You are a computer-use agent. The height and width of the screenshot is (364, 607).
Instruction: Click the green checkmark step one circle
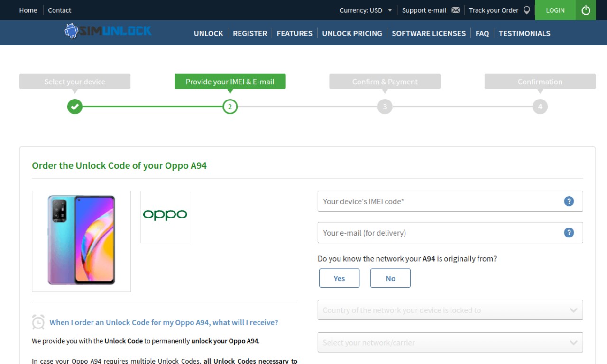pos(74,107)
